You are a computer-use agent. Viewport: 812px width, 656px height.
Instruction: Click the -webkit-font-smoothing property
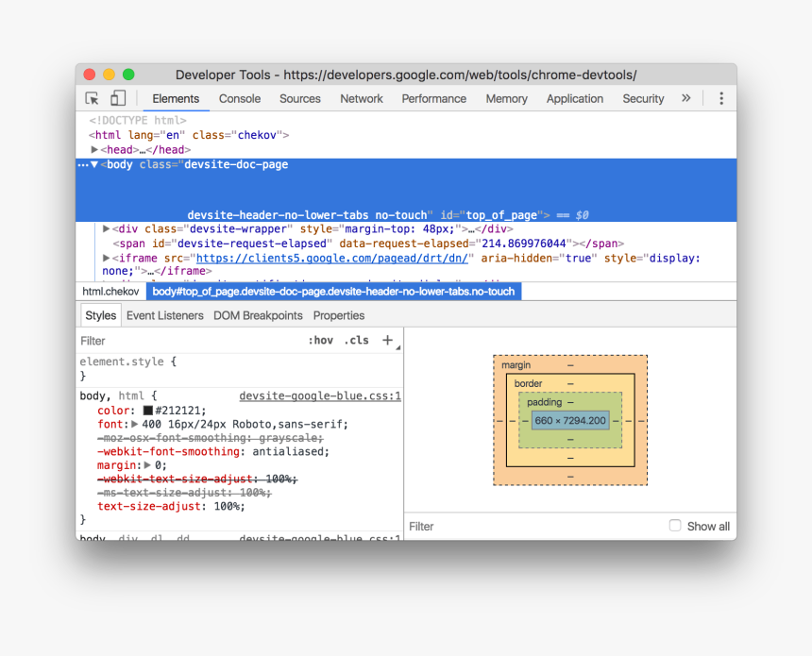(x=168, y=451)
